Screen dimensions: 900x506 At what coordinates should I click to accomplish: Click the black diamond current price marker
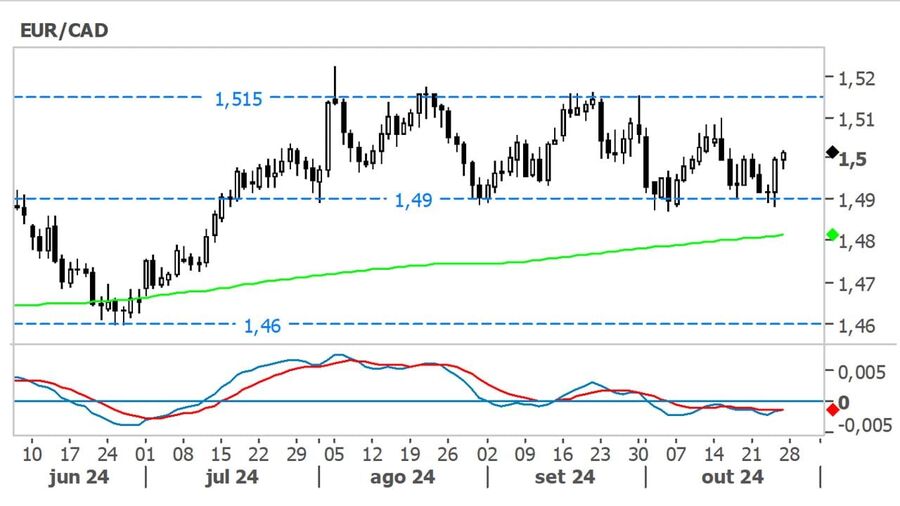point(832,152)
